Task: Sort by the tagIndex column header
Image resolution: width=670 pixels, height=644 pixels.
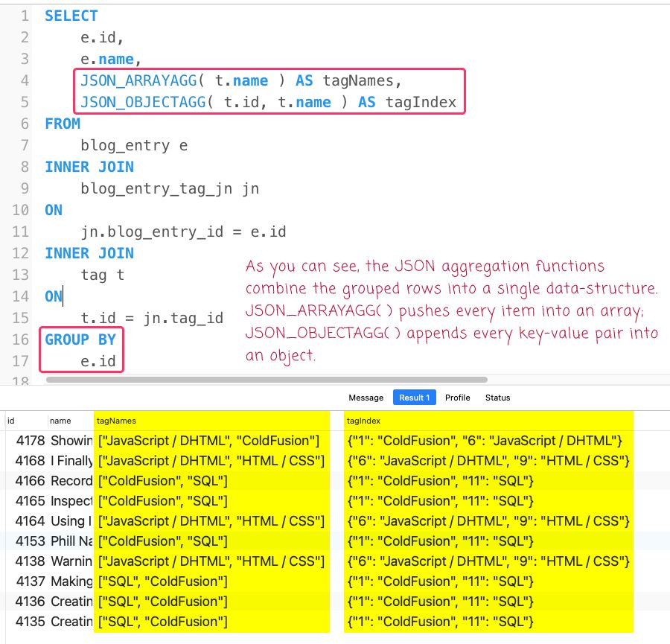Action: click(365, 421)
